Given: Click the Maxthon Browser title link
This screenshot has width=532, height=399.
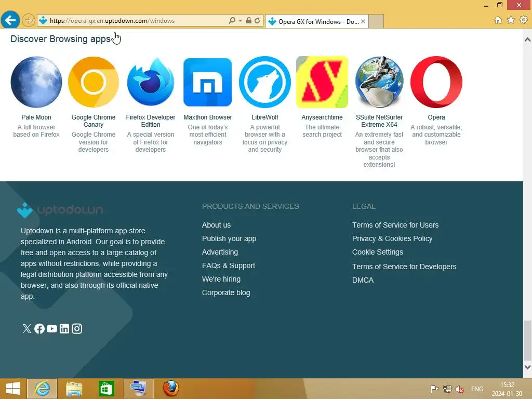Looking at the screenshot, I should pos(208,117).
